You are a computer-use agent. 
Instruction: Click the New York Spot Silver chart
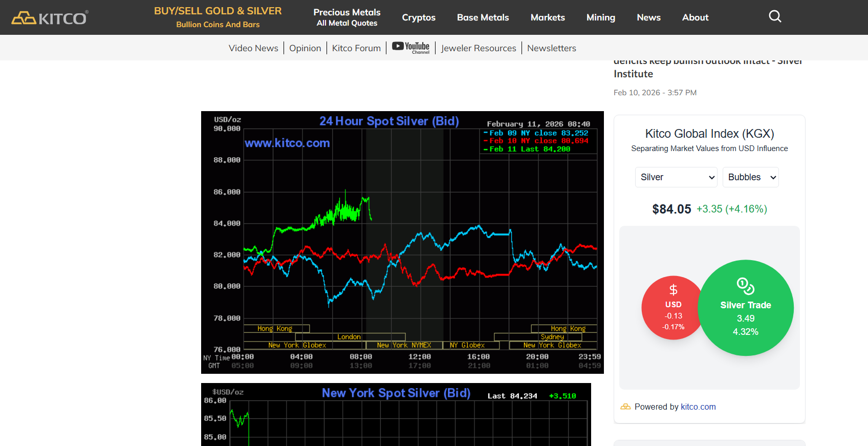[x=396, y=414]
